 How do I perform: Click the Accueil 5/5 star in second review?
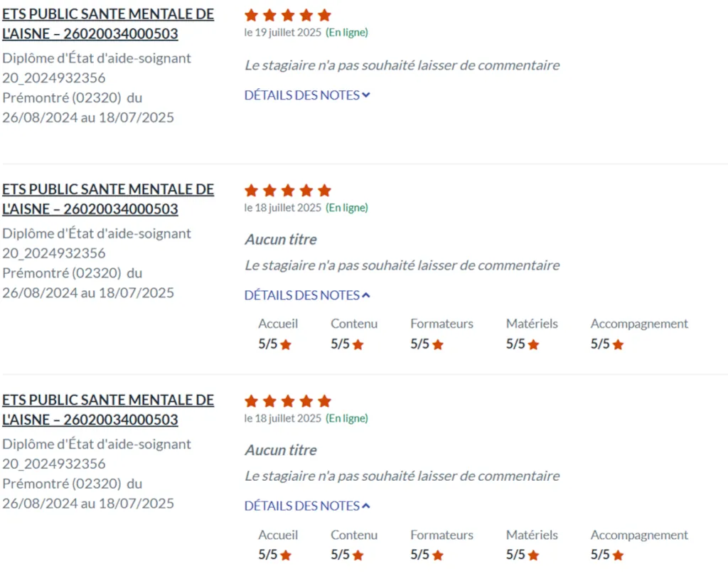tap(286, 345)
